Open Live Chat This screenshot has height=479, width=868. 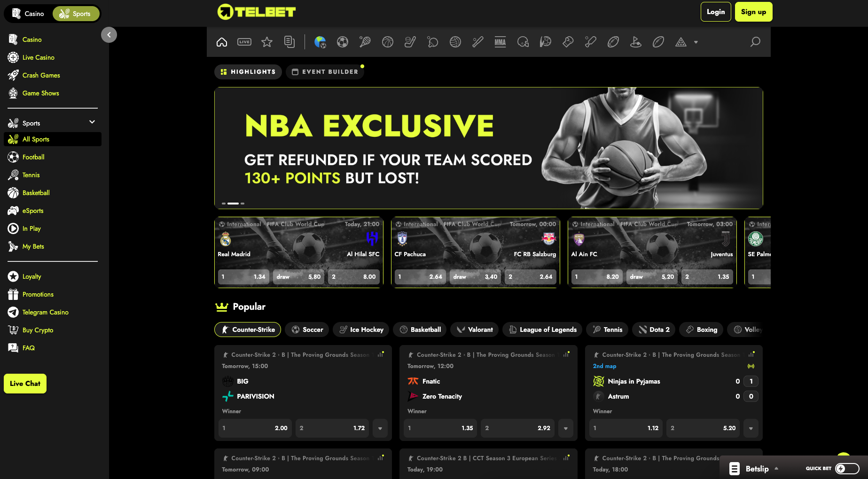pyautogui.click(x=25, y=384)
